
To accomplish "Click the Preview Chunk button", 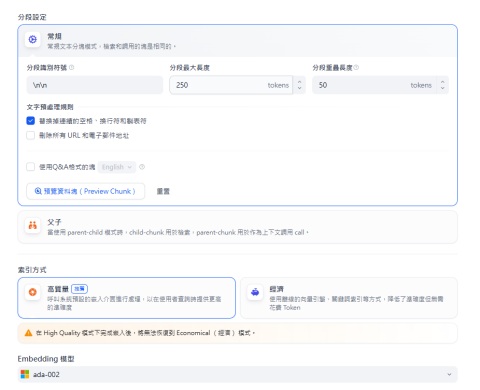I will pos(86,191).
